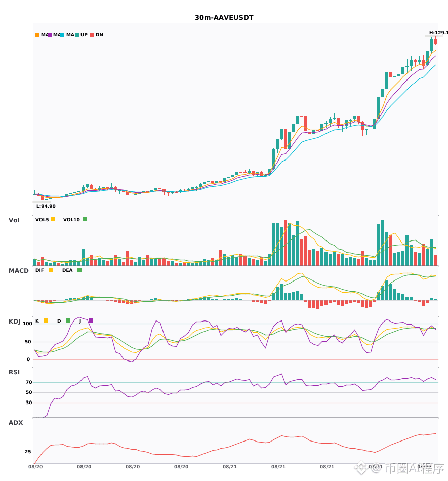The image size is (448, 481).
Task: Click the KDJ panel label
Action: point(14,322)
